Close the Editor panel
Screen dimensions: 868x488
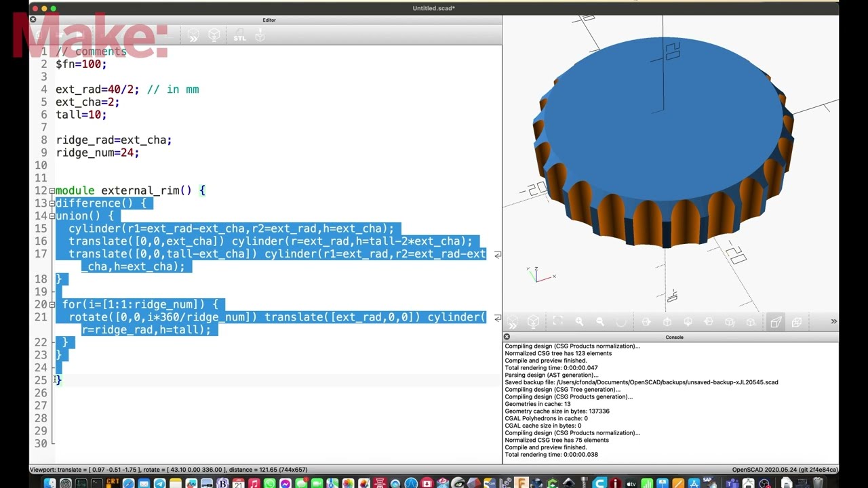(33, 20)
